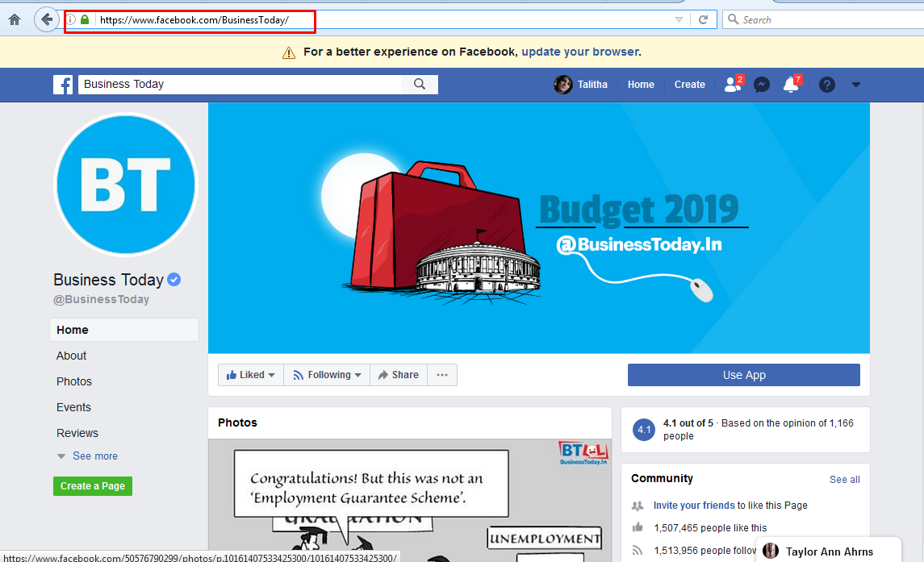
Task: Open friend requests icon
Action: 733,85
